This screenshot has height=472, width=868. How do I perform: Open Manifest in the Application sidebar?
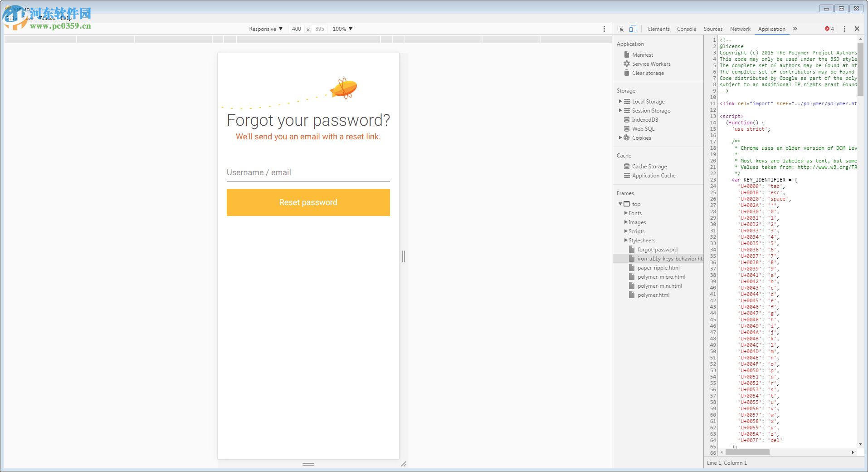click(x=643, y=54)
